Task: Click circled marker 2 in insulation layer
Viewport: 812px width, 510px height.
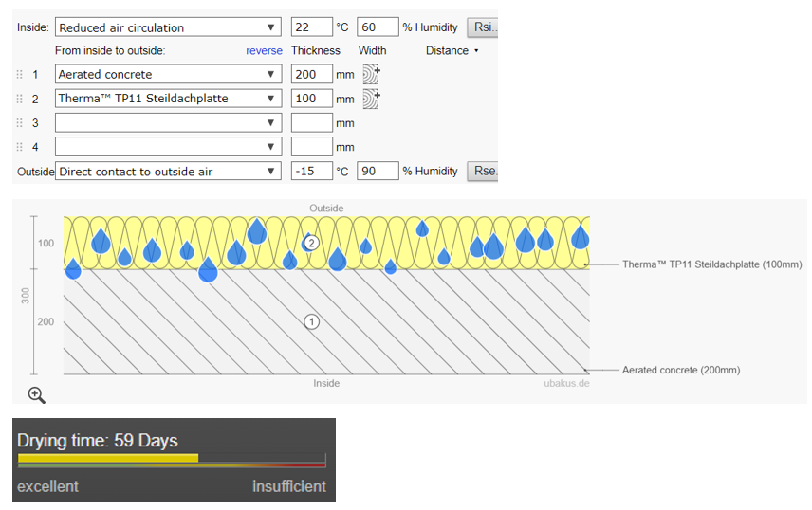Action: pos(309,243)
